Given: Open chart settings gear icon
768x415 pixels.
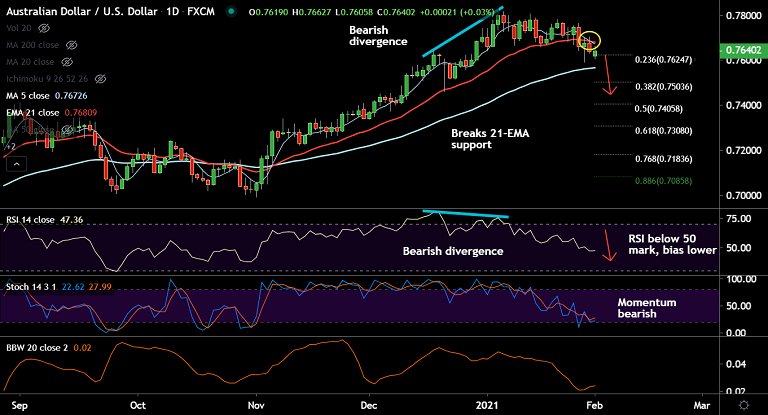Looking at the screenshot, I should 744,405.
